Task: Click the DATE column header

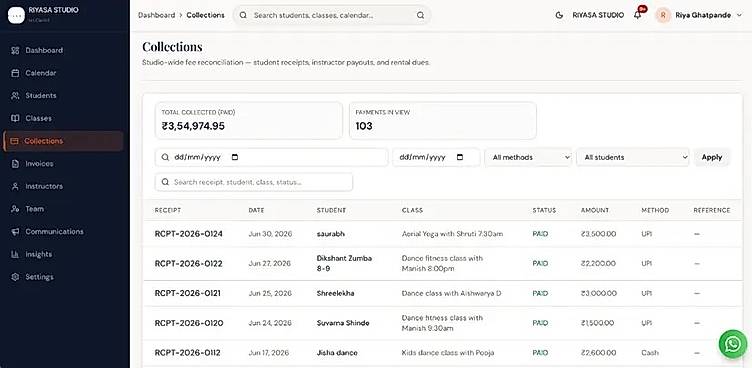Action: point(256,210)
